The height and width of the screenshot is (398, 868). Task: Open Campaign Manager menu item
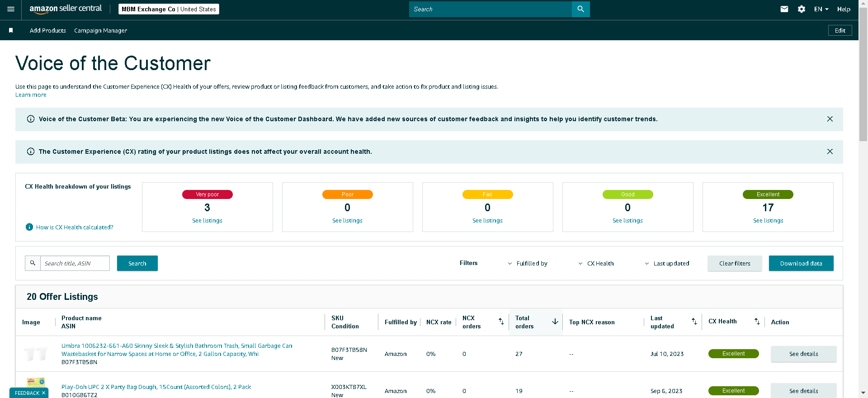[100, 30]
